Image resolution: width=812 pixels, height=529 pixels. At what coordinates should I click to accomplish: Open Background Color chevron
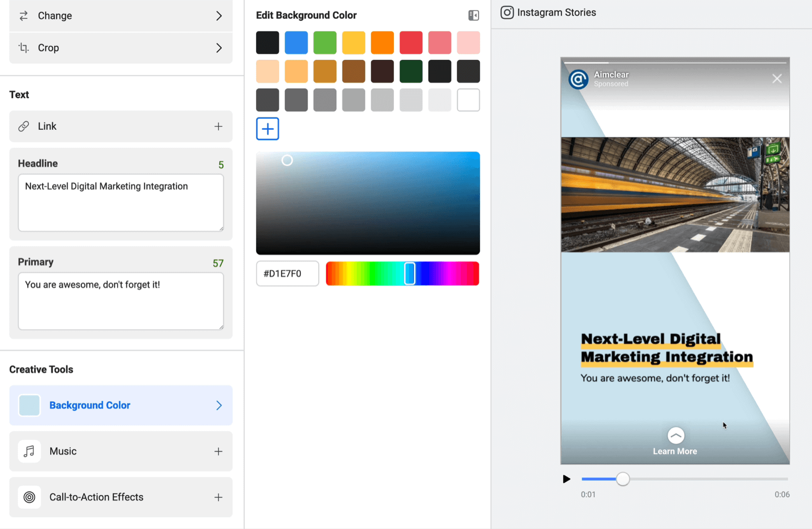tap(219, 405)
